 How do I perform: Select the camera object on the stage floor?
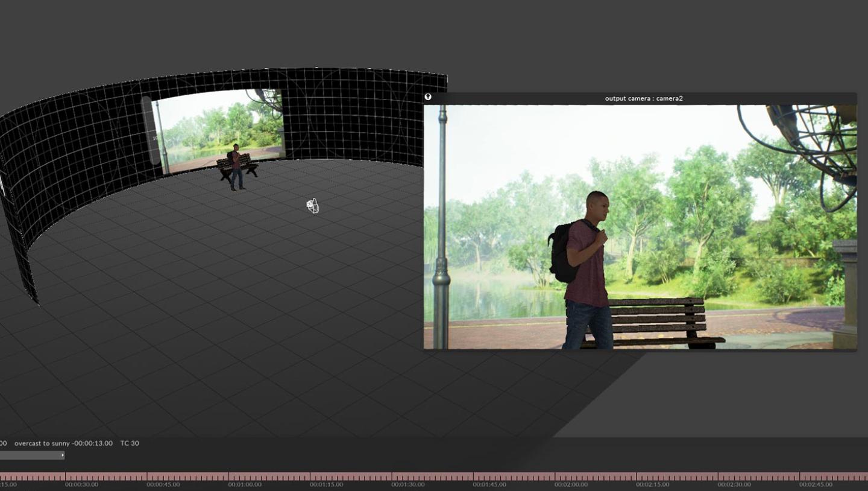point(312,206)
